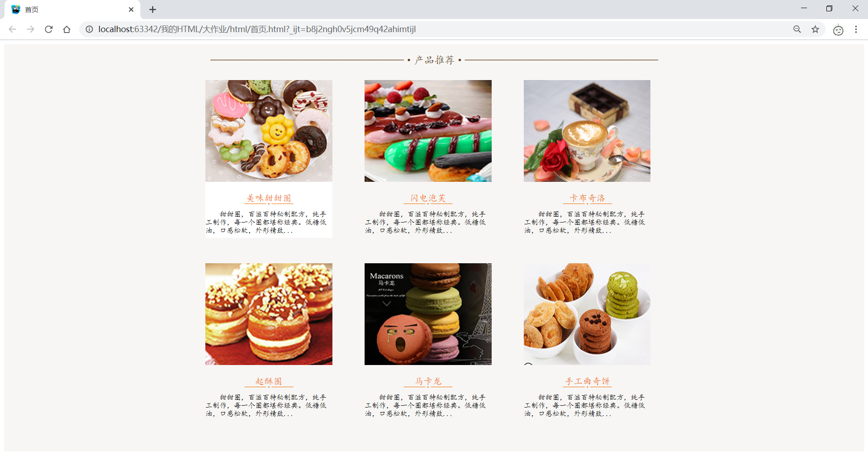Close the 首页 tab
The height and width of the screenshot is (460, 868).
pyautogui.click(x=131, y=9)
